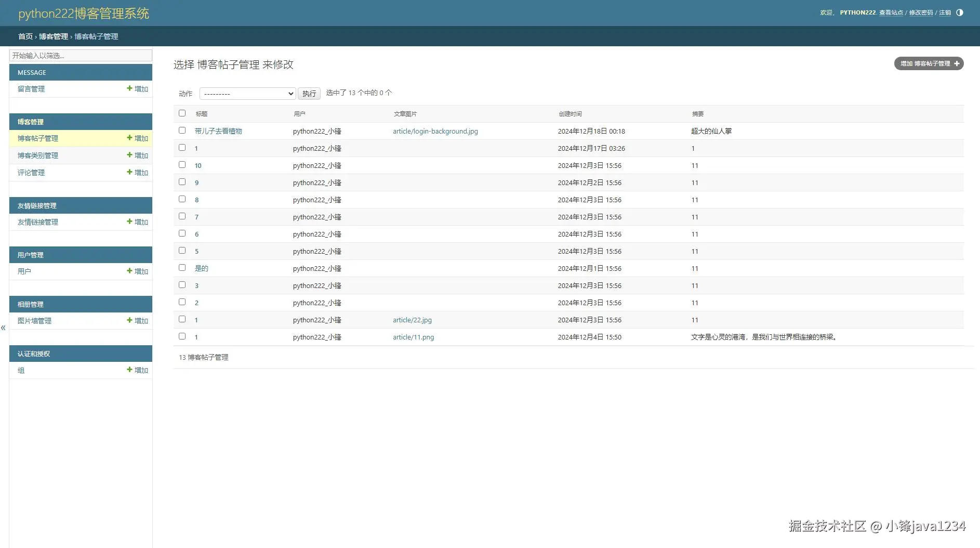Screen dimensions: 980x548
Task: Click the summary text 超大的仙人掌
Action: pyautogui.click(x=711, y=131)
